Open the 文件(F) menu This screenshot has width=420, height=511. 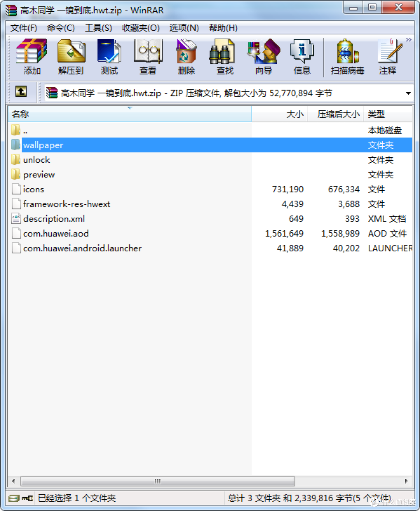click(24, 28)
